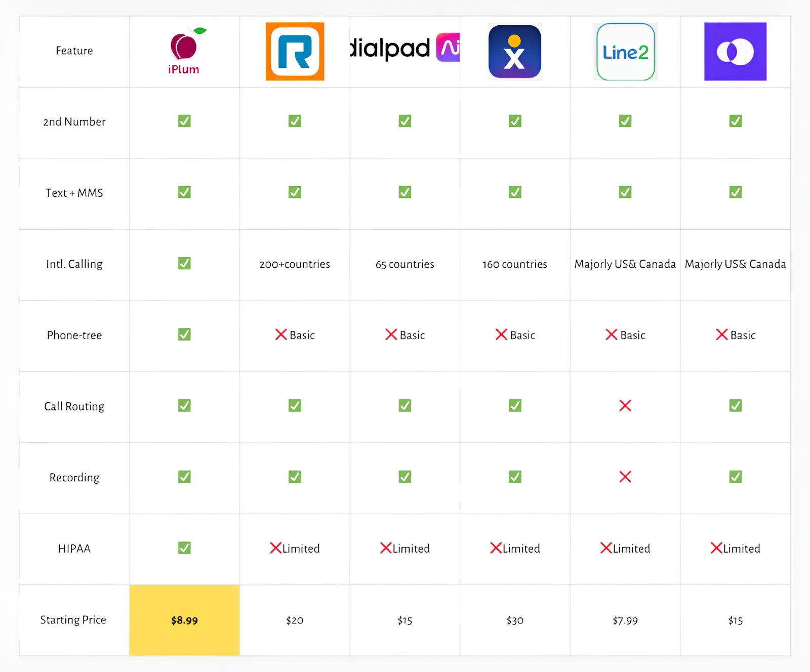
Task: Click the Feature header cell
Action: (x=74, y=51)
